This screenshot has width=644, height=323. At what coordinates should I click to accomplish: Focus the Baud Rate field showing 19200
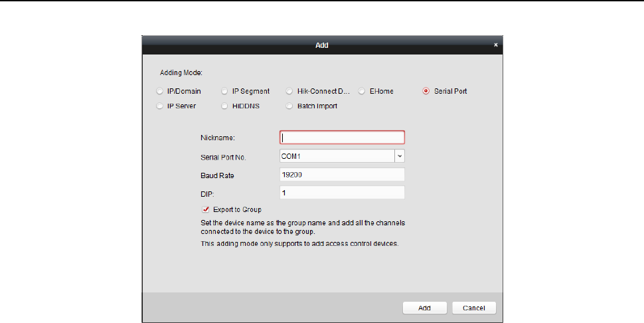342,174
